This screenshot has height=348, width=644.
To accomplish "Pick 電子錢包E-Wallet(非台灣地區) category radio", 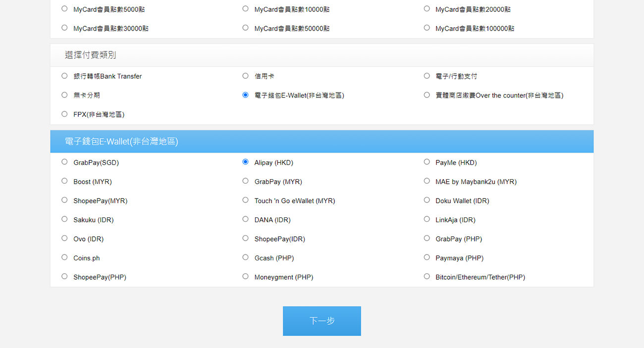I will coord(245,95).
